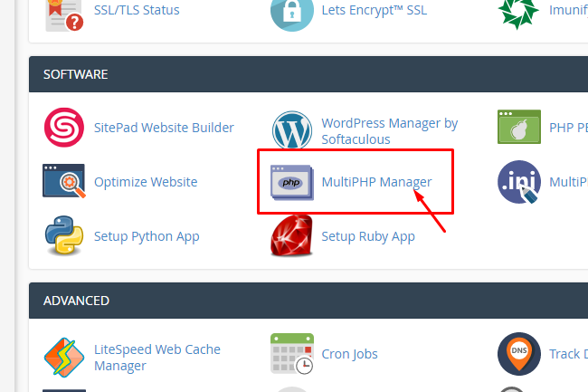Screen dimensions: 588x392
Task: Open the Track DNS text link
Action: pyautogui.click(x=568, y=354)
